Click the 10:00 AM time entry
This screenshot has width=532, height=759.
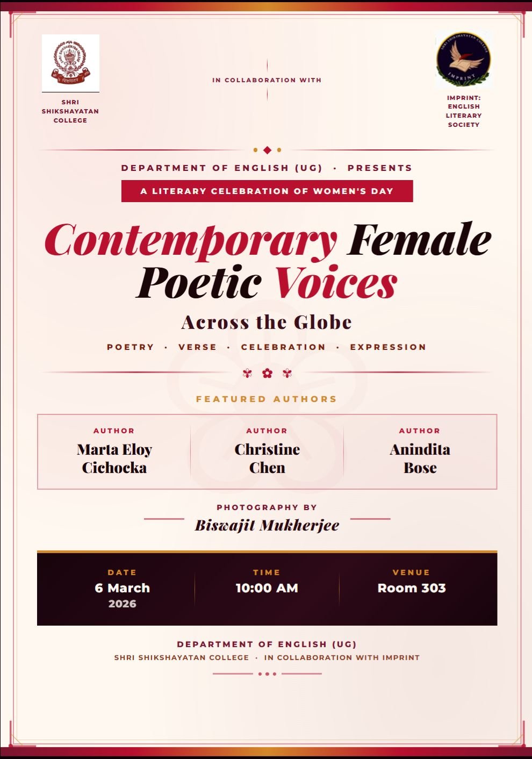(267, 588)
